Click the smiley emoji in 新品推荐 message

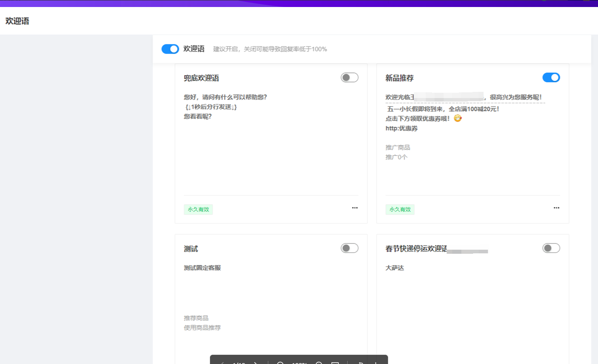[x=458, y=119]
